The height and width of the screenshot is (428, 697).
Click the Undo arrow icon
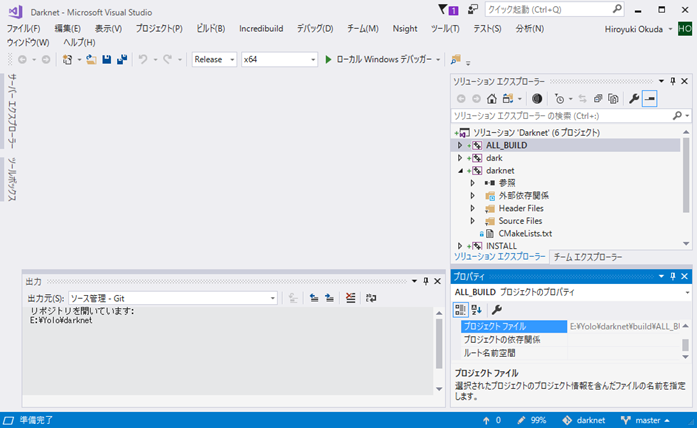tap(143, 60)
